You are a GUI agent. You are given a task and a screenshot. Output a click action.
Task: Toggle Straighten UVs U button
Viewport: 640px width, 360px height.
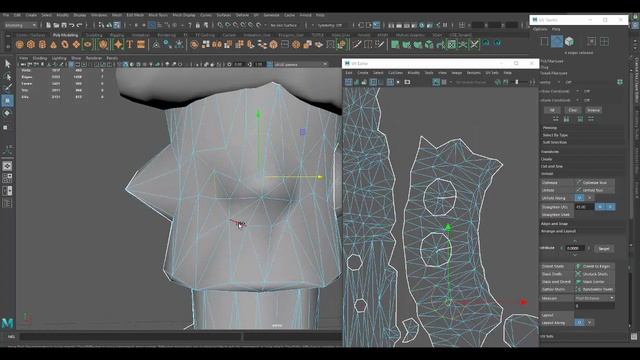tap(600, 207)
